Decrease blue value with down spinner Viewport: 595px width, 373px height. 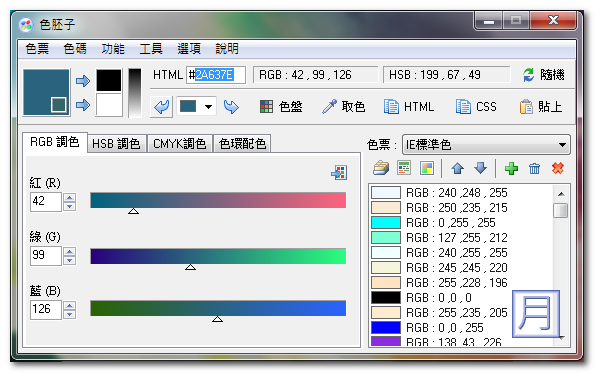[69, 315]
